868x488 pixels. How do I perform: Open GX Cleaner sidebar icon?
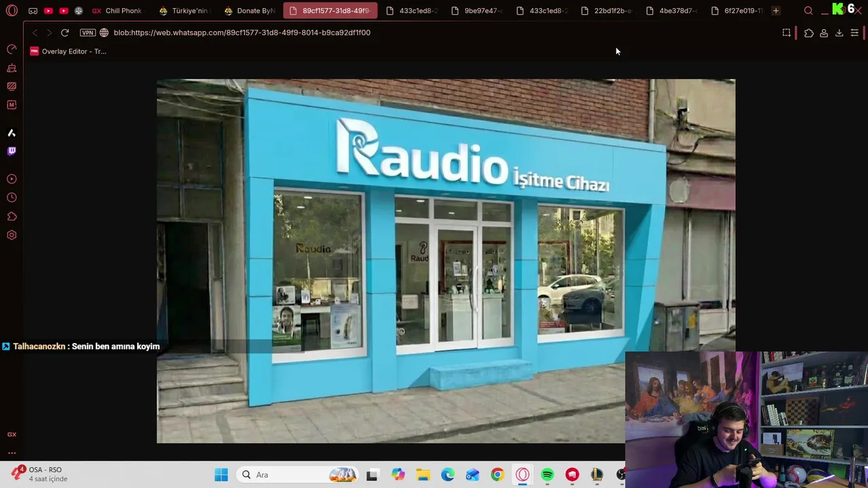12,68
